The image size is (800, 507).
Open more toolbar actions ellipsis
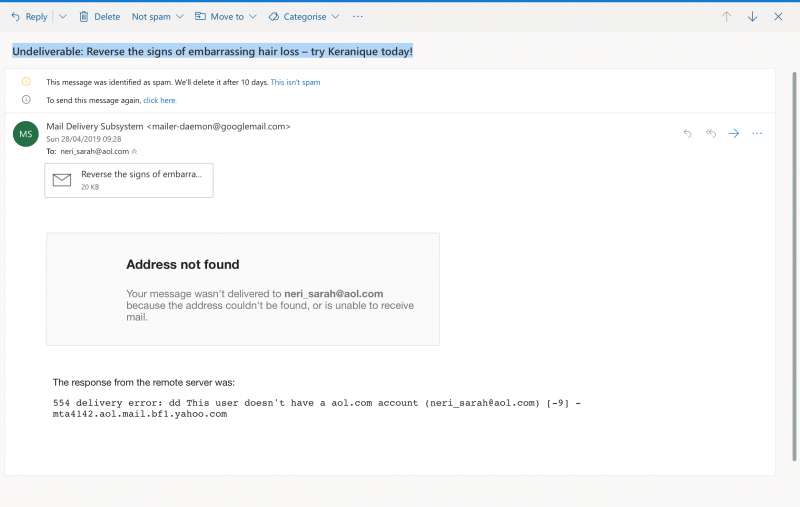coord(358,17)
